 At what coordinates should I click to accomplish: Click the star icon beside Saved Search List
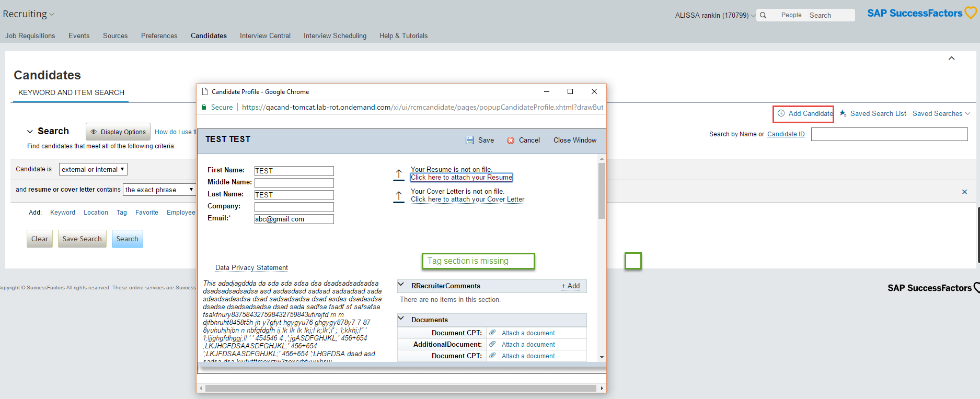[x=843, y=113]
